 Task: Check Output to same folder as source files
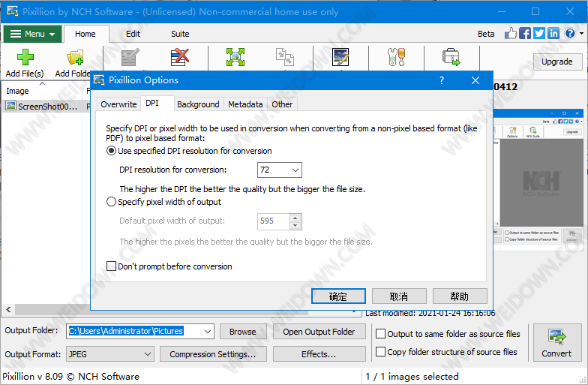point(381,334)
